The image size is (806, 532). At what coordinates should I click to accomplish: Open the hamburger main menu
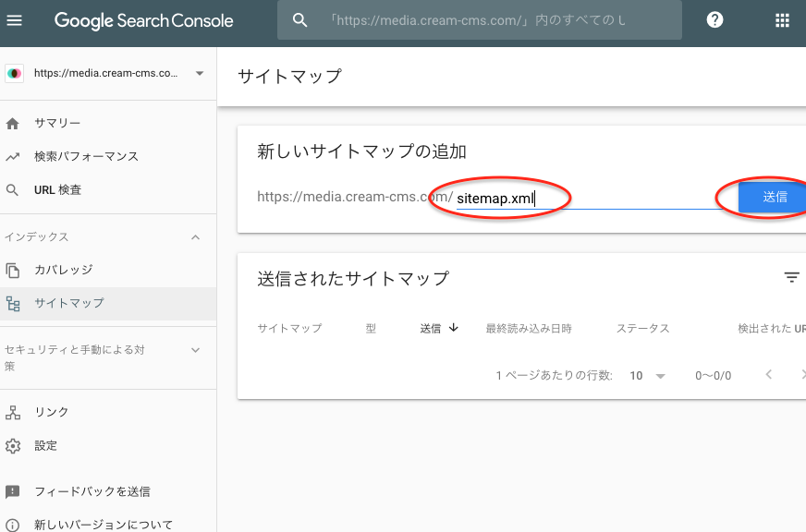15,20
